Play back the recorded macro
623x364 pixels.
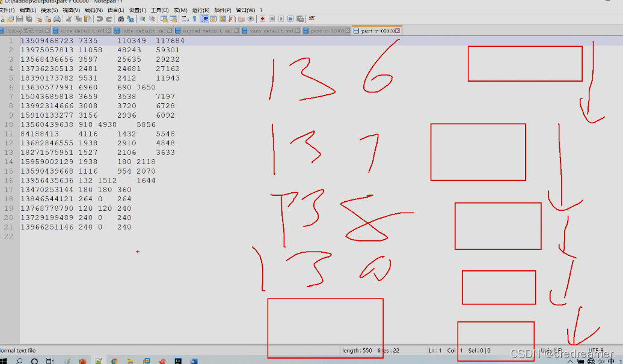pos(281,19)
